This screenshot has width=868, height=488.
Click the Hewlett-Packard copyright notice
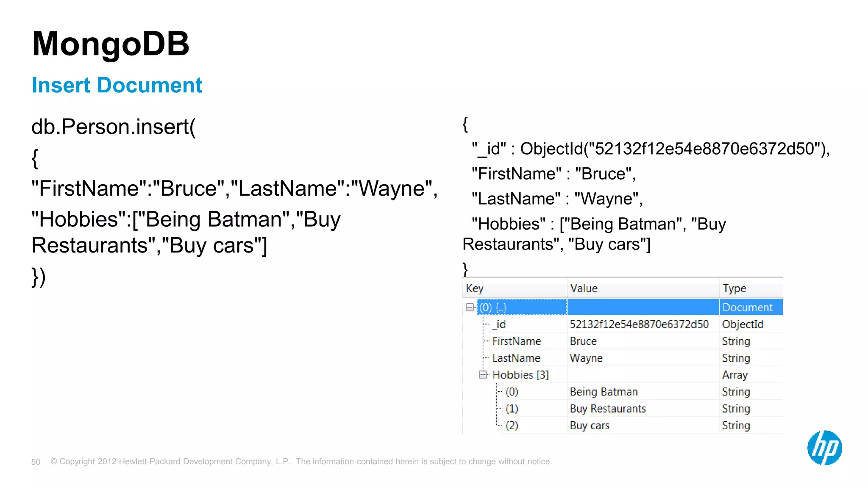click(301, 462)
